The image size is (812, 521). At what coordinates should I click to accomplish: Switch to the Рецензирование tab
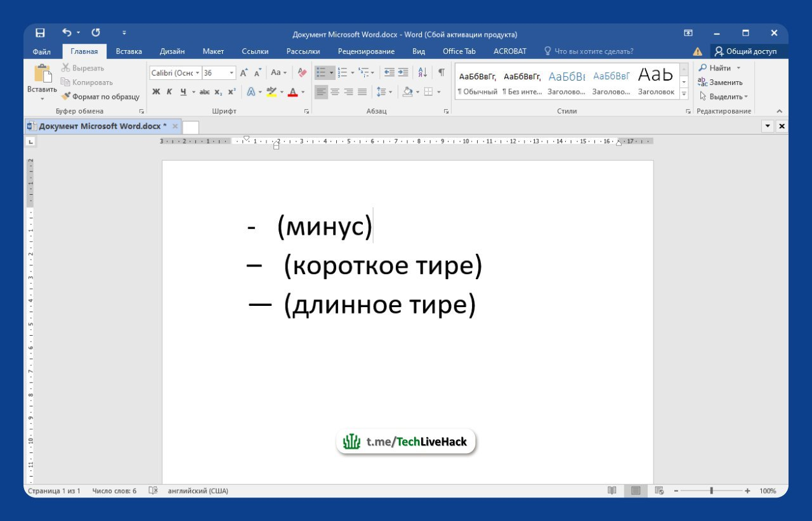(366, 51)
